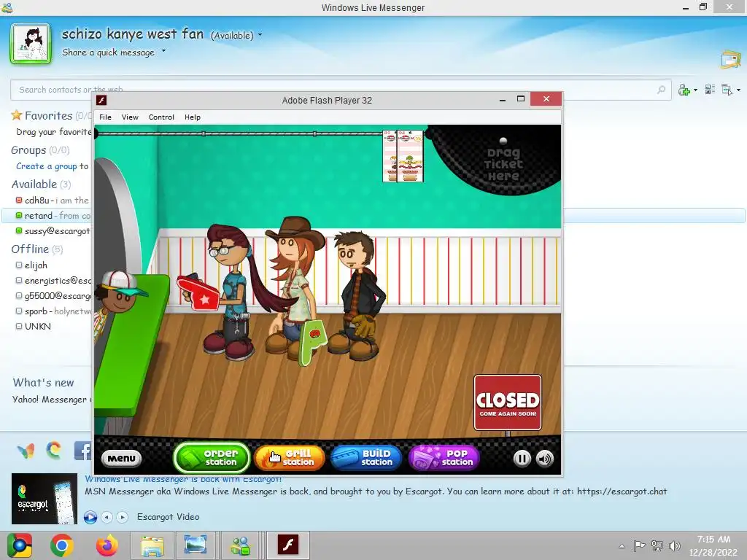Open the Order Station in the game
Image resolution: width=747 pixels, height=560 pixels.
point(212,458)
